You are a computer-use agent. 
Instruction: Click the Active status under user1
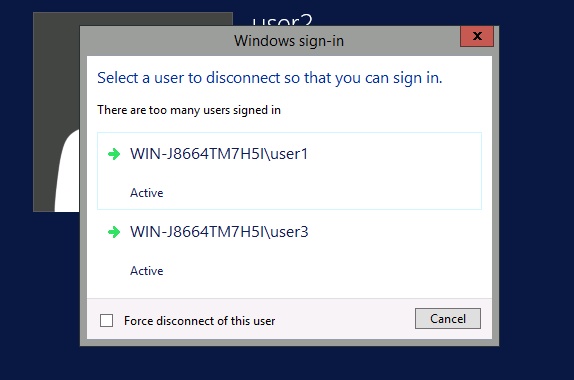click(x=147, y=193)
